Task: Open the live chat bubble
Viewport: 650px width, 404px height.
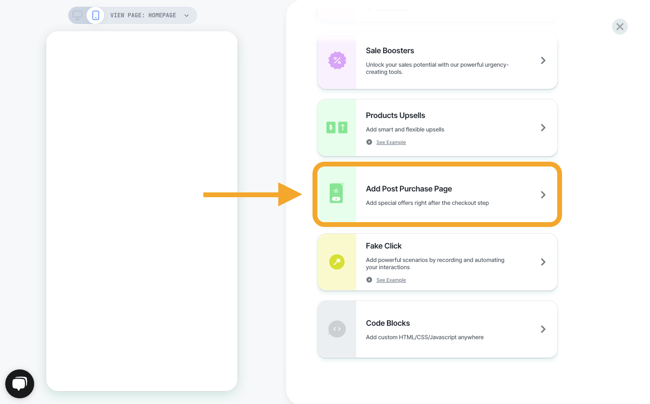Action: tap(20, 383)
